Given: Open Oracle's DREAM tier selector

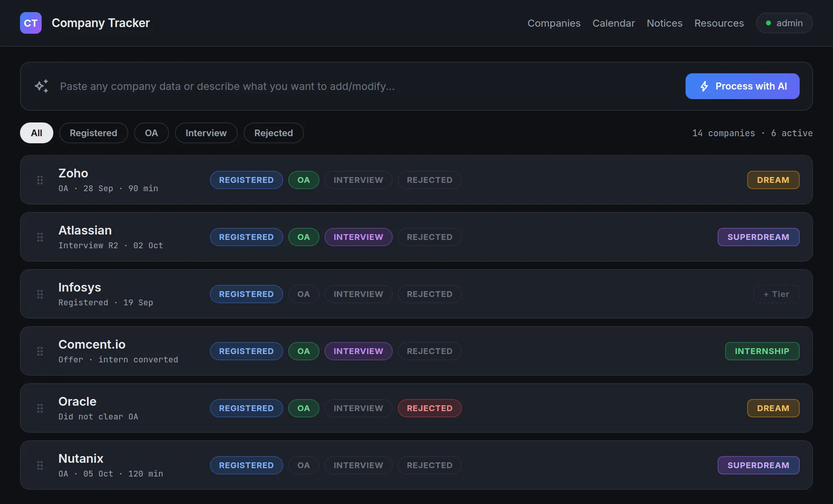Looking at the screenshot, I should [x=773, y=408].
